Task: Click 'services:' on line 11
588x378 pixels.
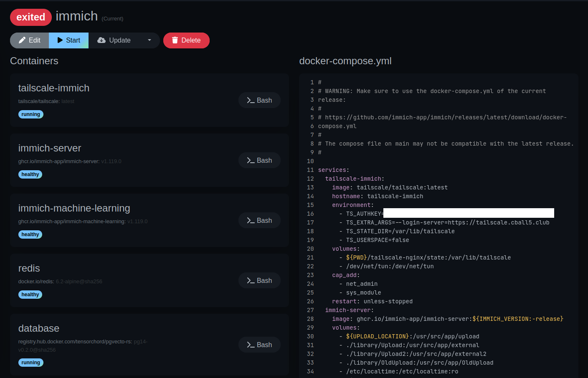Action: click(x=334, y=170)
